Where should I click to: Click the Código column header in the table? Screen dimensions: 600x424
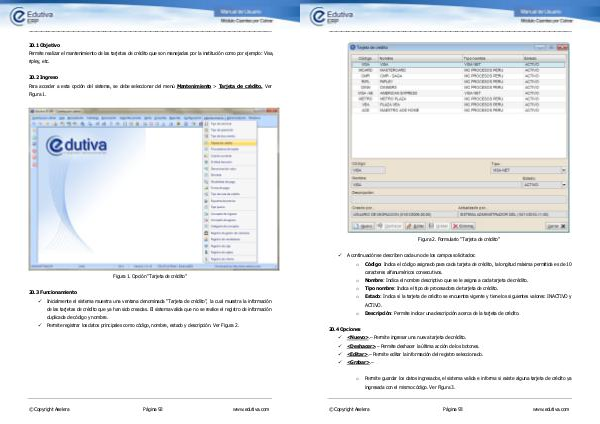click(367, 58)
